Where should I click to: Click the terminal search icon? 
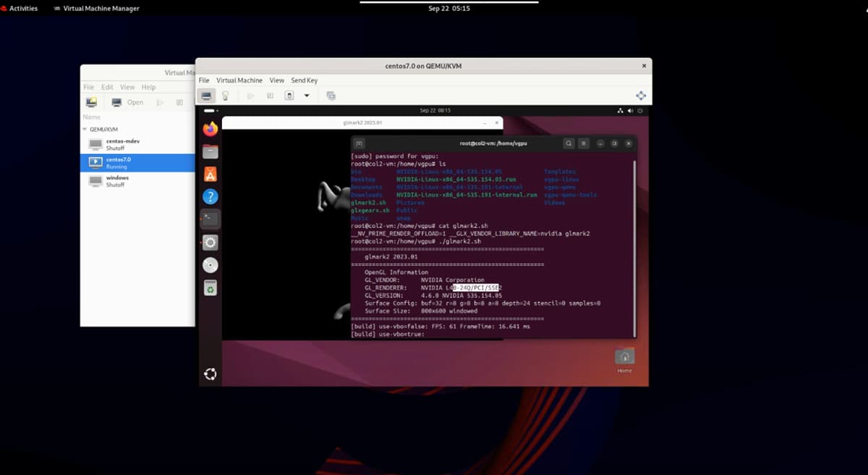point(569,143)
